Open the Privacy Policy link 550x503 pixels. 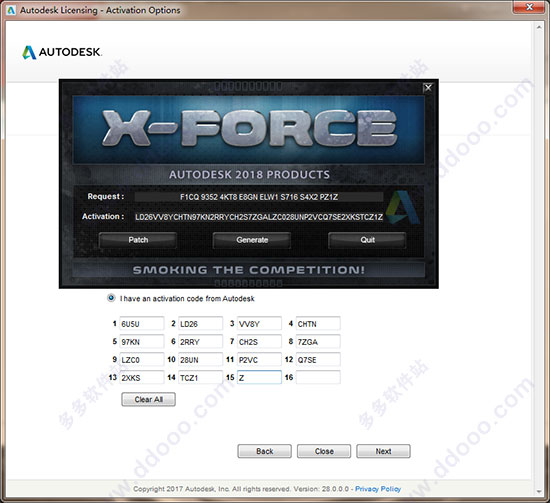[378, 489]
